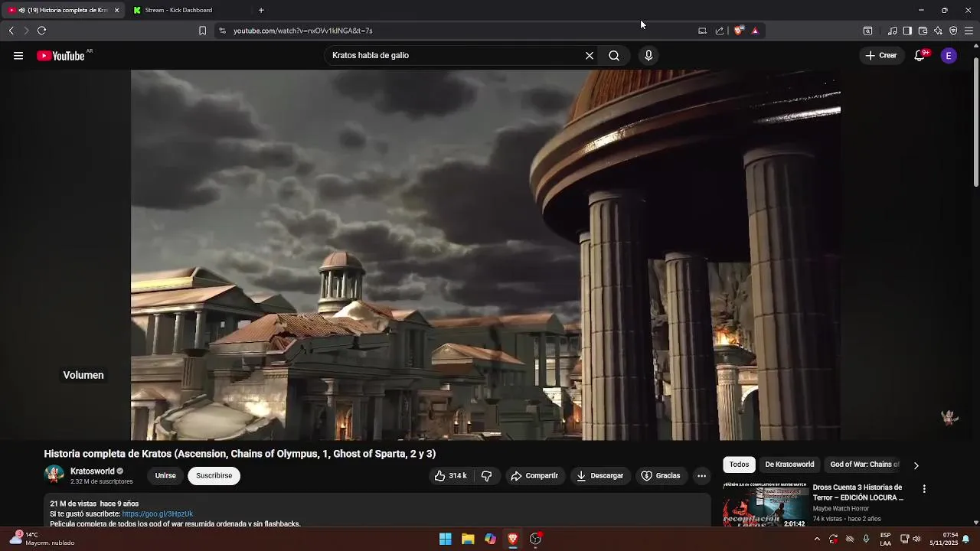This screenshot has height=551, width=980.
Task: Show hidden system tray icons
Action: pos(817,539)
